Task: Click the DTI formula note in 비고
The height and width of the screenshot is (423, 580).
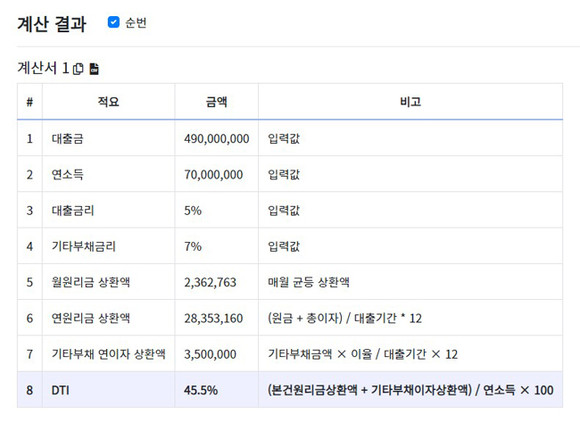Action: (x=411, y=390)
